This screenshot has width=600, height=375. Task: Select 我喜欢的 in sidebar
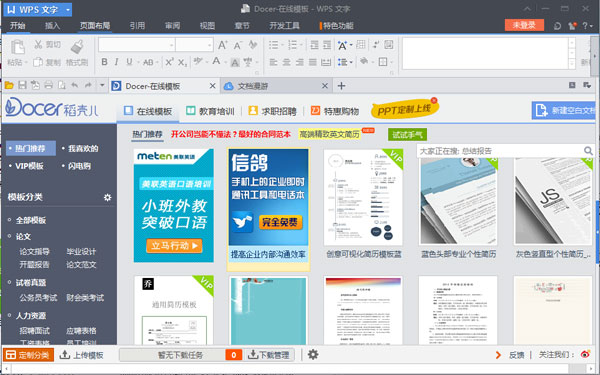coord(83,148)
